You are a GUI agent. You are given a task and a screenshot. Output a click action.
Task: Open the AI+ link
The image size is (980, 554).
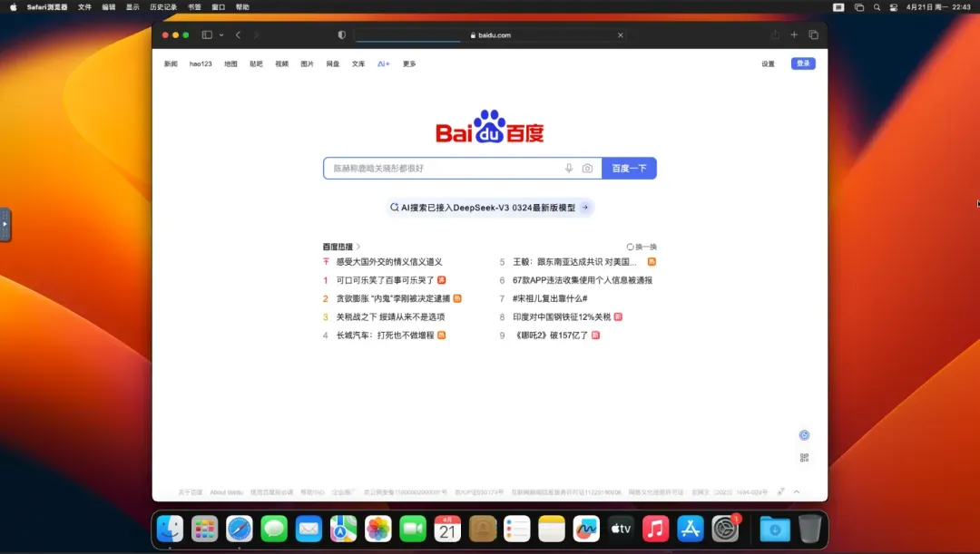(x=384, y=63)
